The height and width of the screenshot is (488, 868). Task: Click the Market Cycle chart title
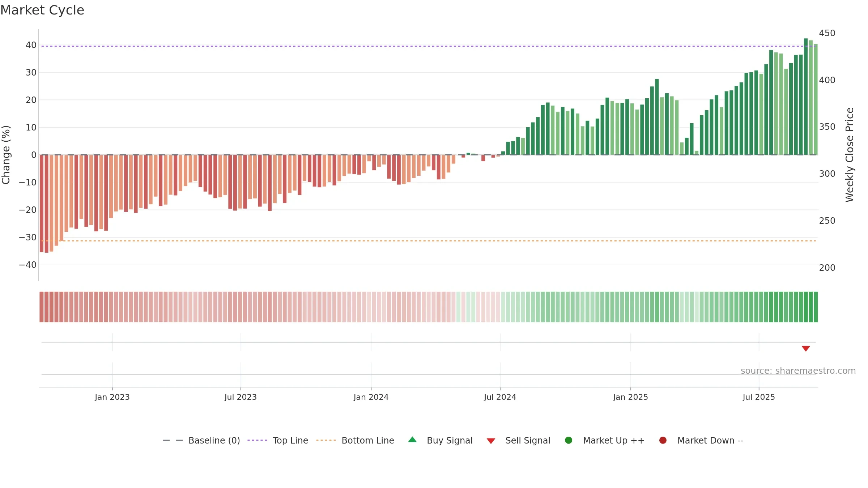pos(42,10)
